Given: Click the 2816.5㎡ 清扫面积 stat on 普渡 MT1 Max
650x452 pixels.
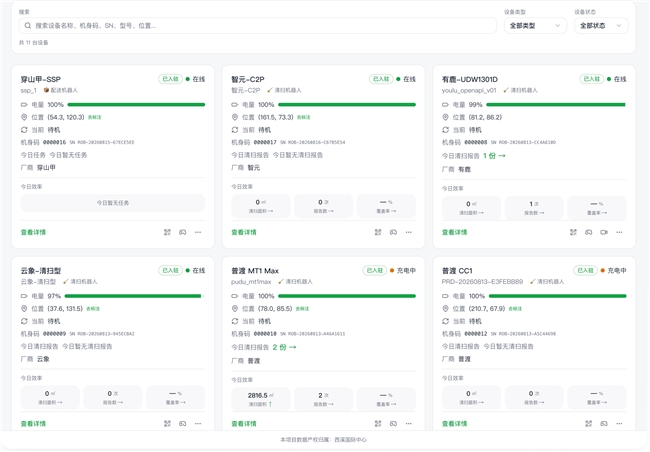Looking at the screenshot, I should pyautogui.click(x=261, y=399).
